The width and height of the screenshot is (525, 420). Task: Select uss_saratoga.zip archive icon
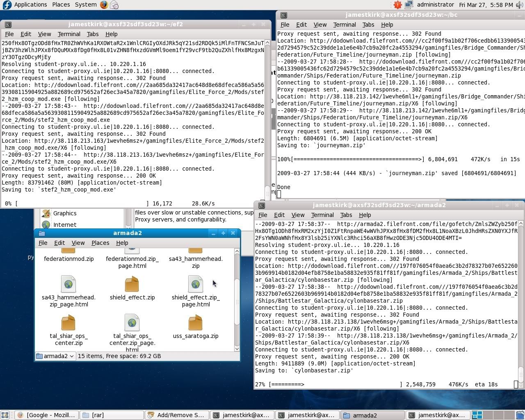[x=196, y=322]
